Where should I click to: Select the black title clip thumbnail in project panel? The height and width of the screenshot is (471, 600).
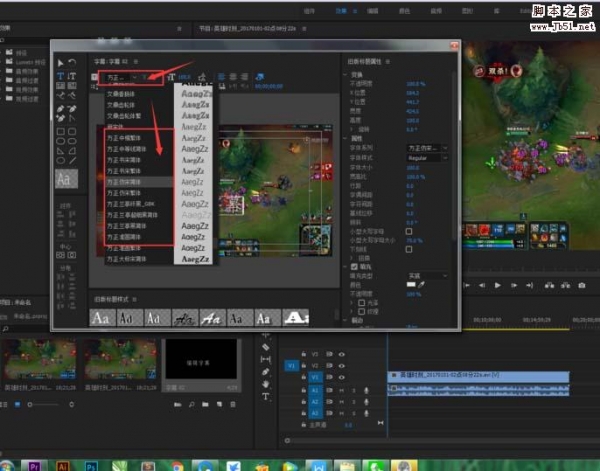pyautogui.click(x=200, y=359)
